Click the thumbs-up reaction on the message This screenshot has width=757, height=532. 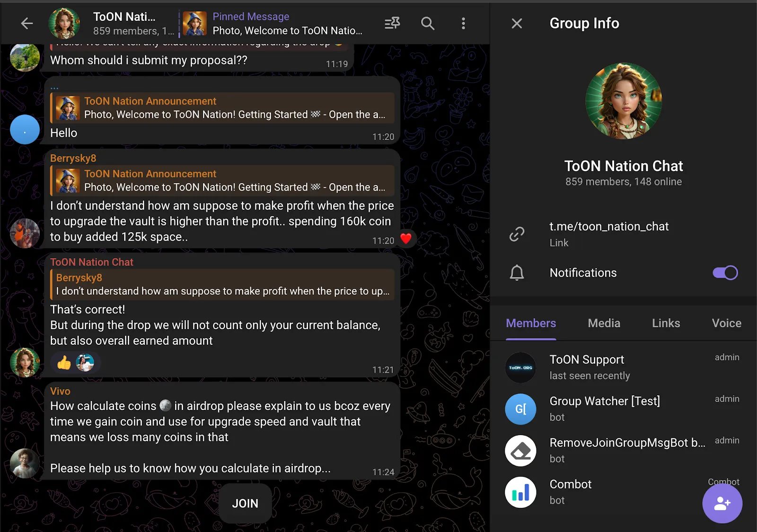pyautogui.click(x=64, y=363)
